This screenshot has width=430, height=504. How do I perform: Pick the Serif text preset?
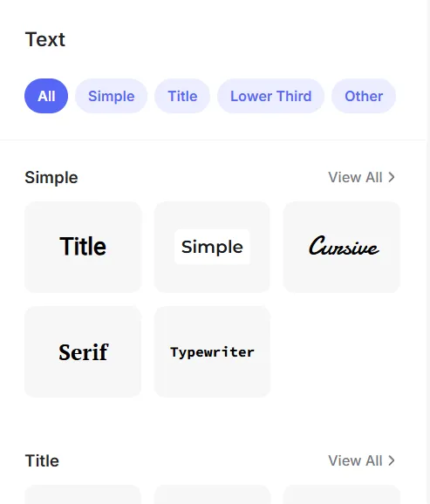coord(83,351)
